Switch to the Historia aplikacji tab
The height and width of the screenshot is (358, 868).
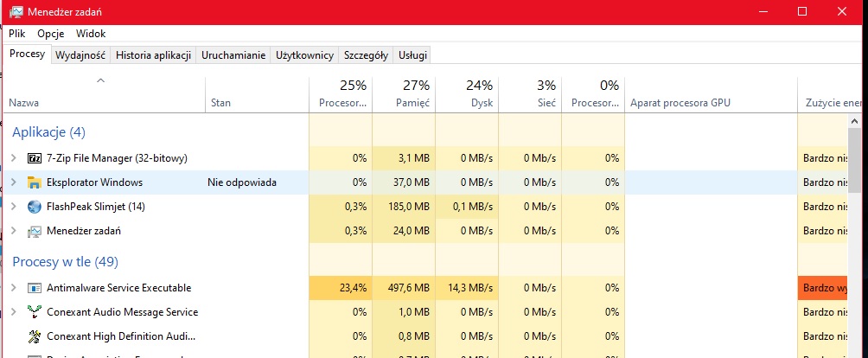click(x=153, y=55)
